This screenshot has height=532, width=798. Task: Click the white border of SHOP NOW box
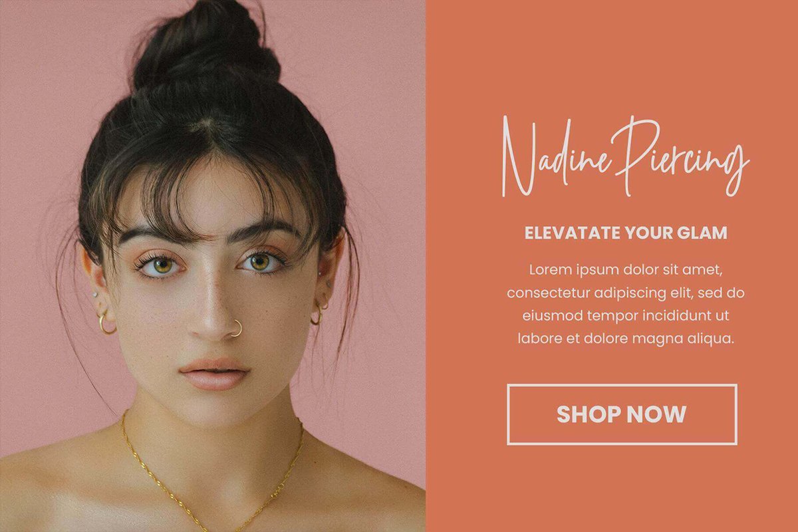click(x=622, y=385)
